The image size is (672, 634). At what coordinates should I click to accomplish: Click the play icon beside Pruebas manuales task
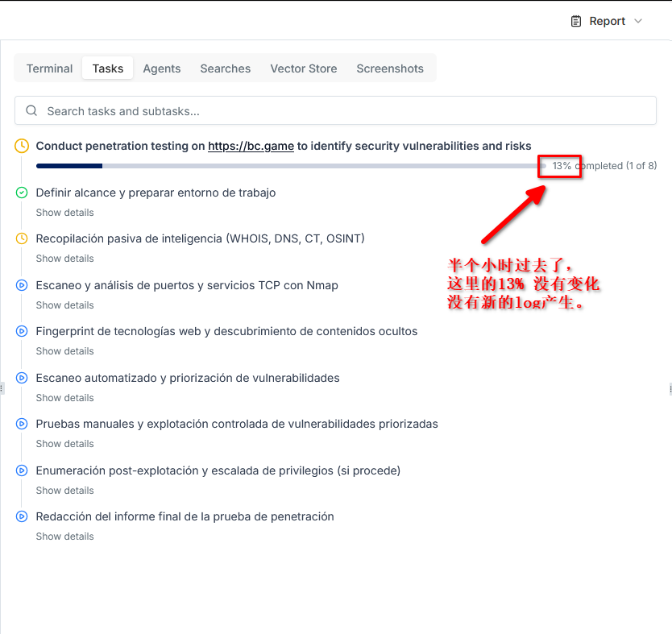pyautogui.click(x=22, y=424)
